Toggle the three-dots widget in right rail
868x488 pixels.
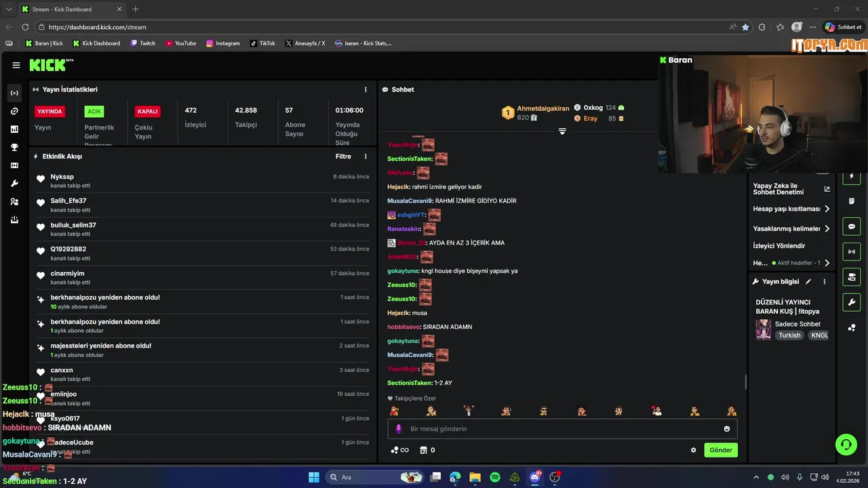[x=852, y=327]
